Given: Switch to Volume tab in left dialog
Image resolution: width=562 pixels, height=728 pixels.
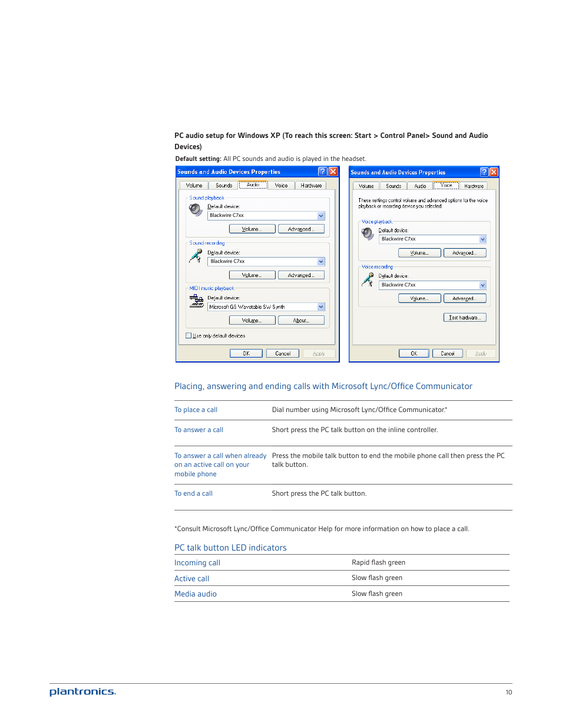Looking at the screenshot, I should (194, 186).
